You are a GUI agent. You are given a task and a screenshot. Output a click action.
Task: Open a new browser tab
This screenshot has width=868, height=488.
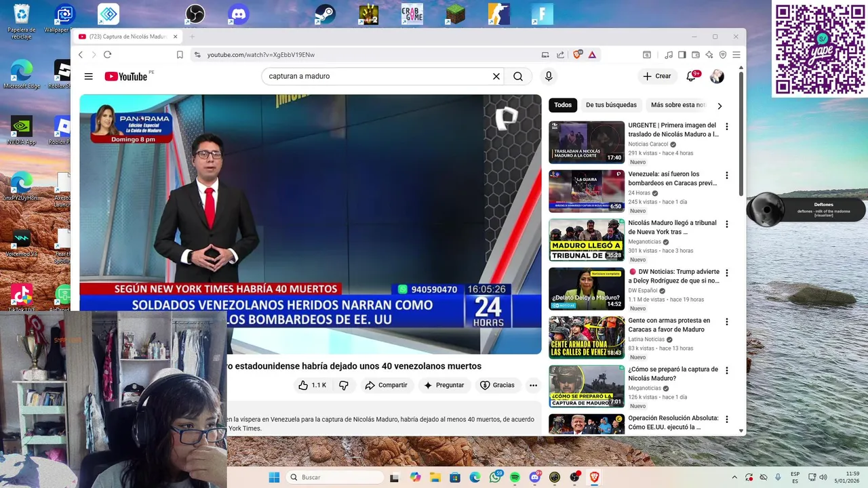pos(192,37)
